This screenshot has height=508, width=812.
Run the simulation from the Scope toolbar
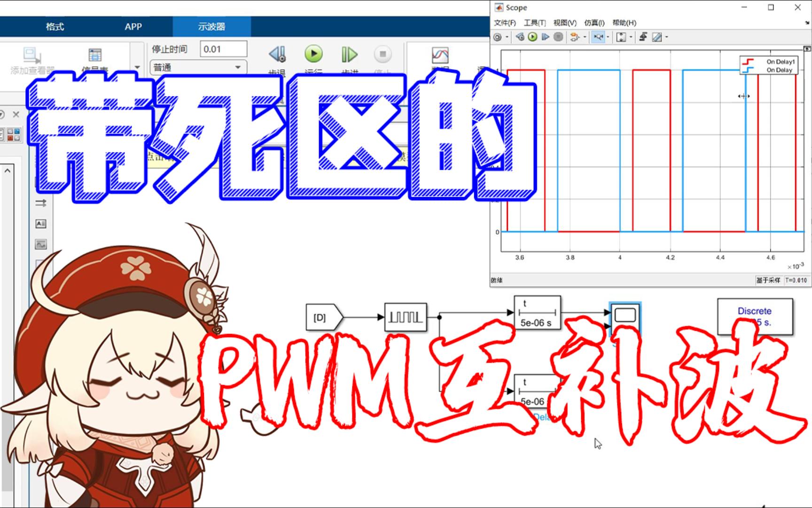click(531, 37)
